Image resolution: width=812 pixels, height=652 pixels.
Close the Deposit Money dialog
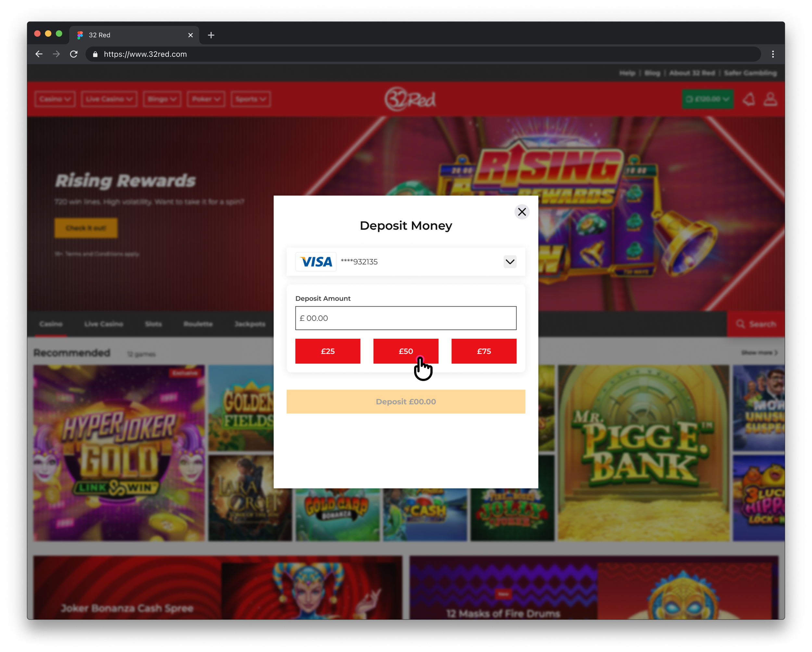point(522,212)
